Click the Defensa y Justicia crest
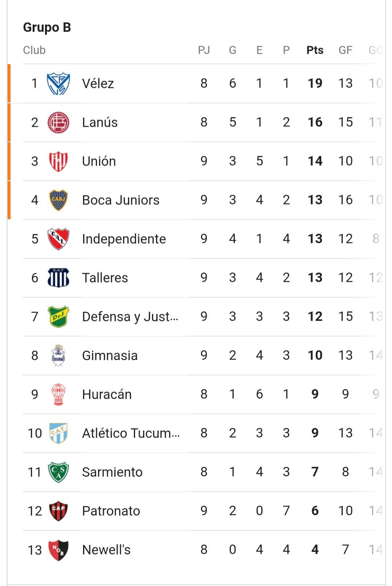 click(58, 317)
